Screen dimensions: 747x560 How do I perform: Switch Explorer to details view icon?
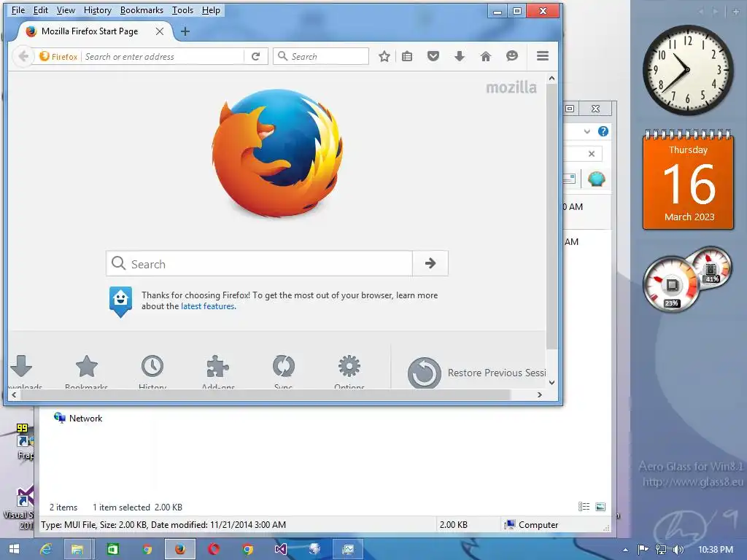(x=584, y=507)
